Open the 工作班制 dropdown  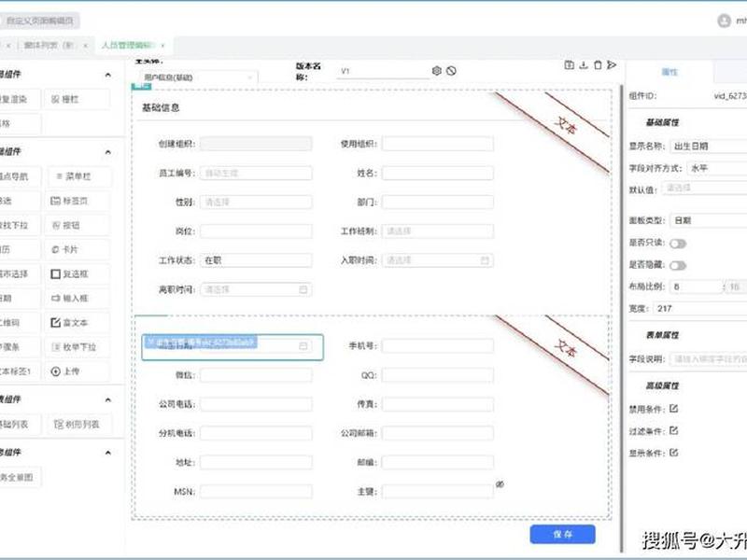438,231
